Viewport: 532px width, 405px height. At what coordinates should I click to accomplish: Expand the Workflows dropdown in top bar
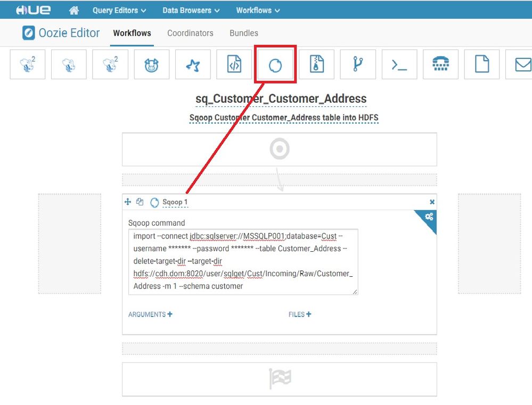point(258,11)
